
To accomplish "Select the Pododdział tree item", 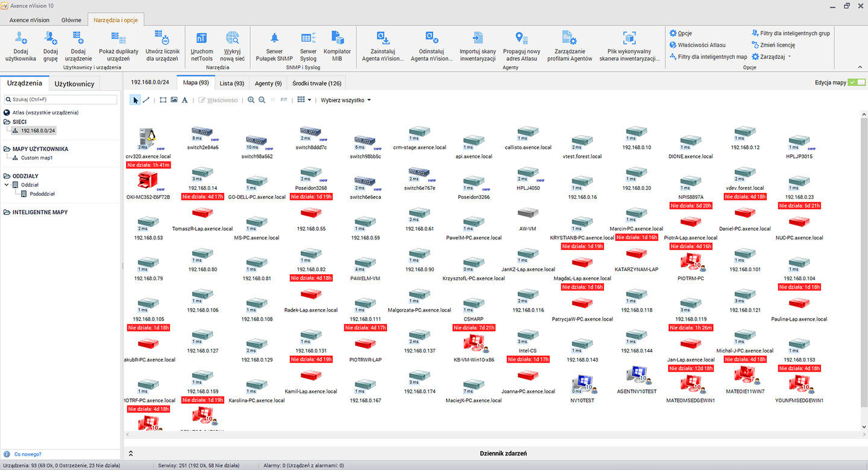I will pyautogui.click(x=37, y=194).
